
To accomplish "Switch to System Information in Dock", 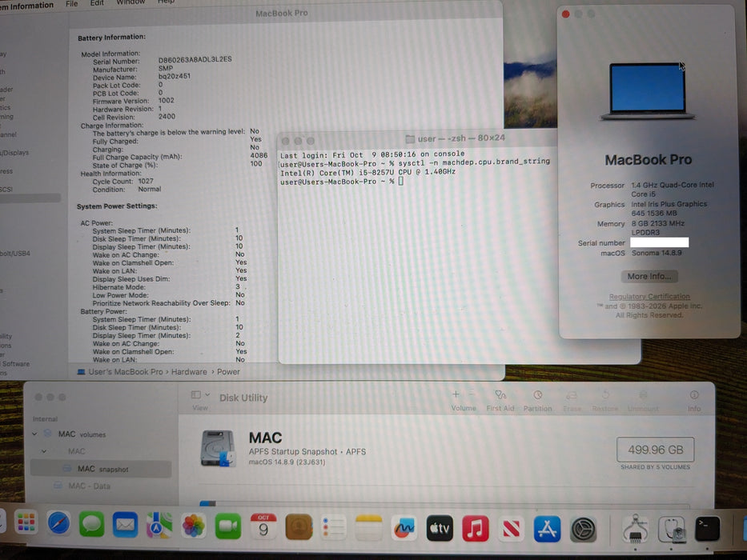I will (x=635, y=529).
